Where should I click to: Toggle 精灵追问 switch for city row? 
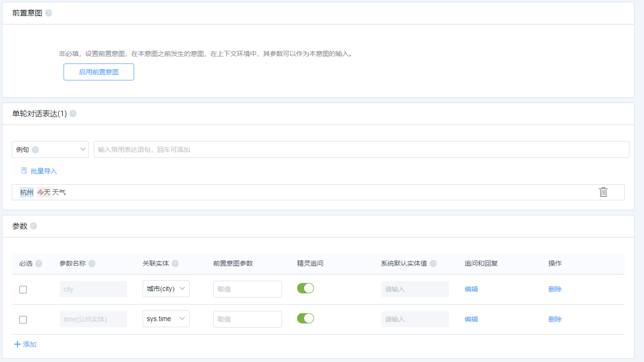[306, 288]
